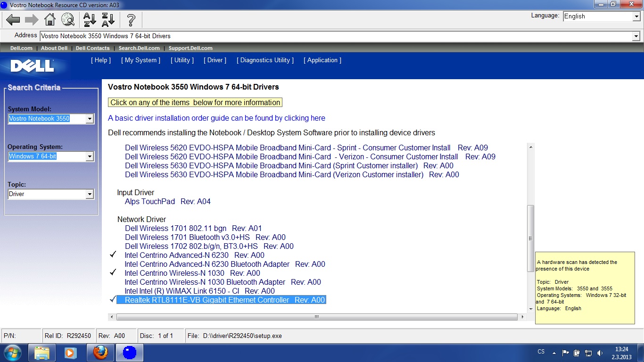Open the Action Center flag icon
Image resolution: width=644 pixels, height=362 pixels.
[566, 353]
